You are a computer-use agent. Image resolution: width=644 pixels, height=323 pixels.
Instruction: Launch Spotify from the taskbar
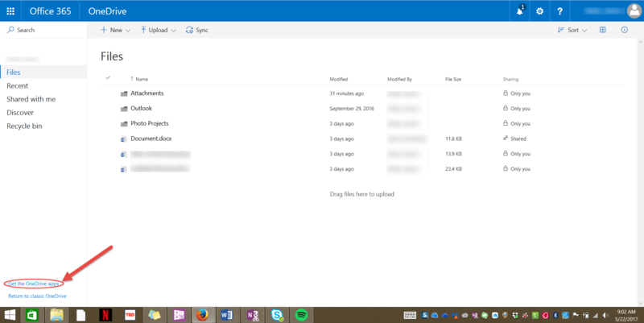pyautogui.click(x=301, y=315)
